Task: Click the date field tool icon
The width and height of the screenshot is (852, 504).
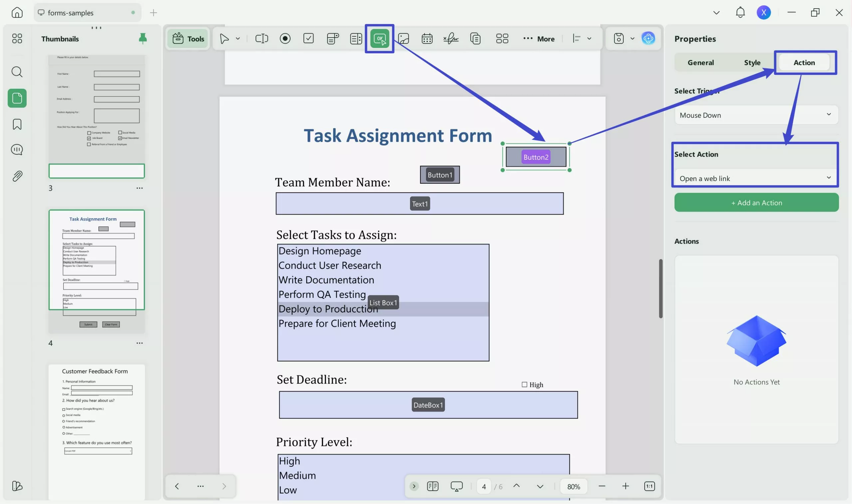Action: (427, 38)
